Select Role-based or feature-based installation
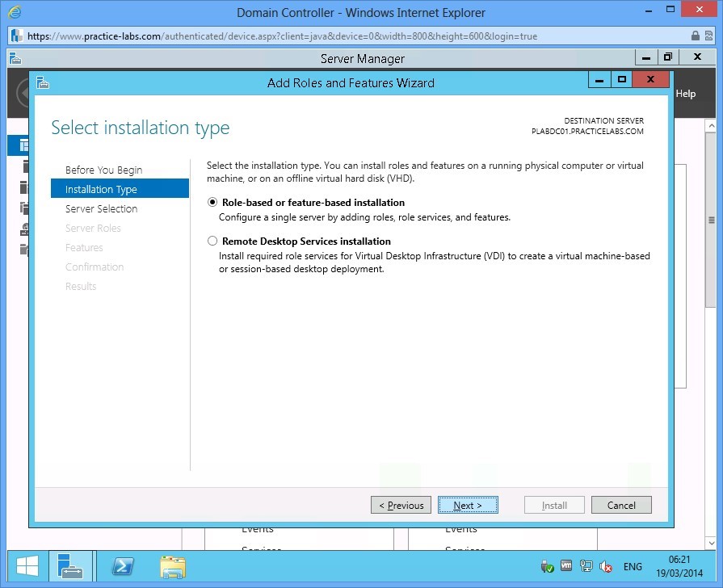 click(212, 202)
